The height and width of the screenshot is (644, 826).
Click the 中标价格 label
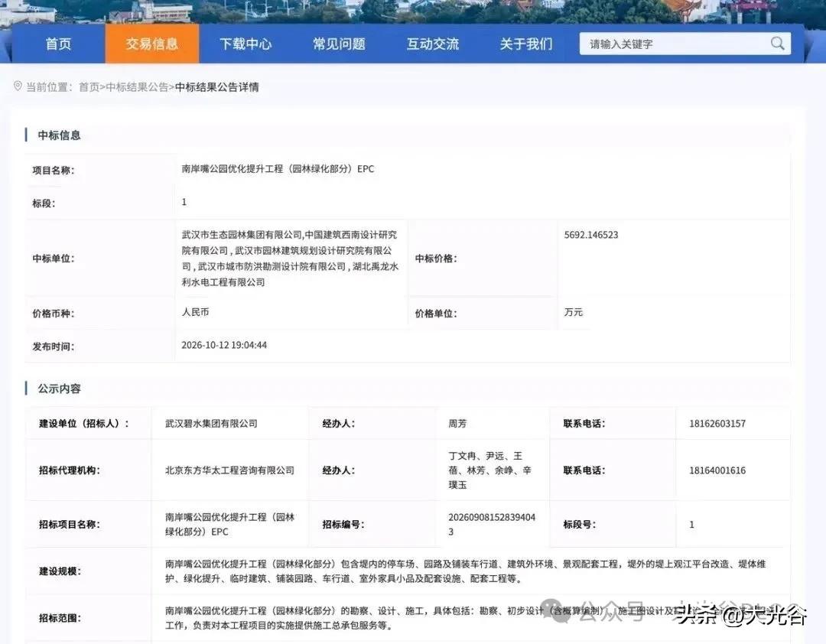click(436, 259)
